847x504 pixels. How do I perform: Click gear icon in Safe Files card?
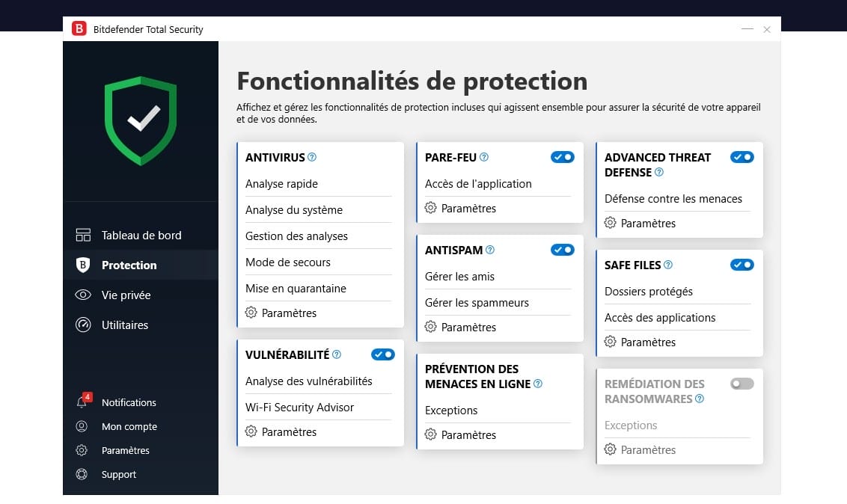tap(610, 342)
